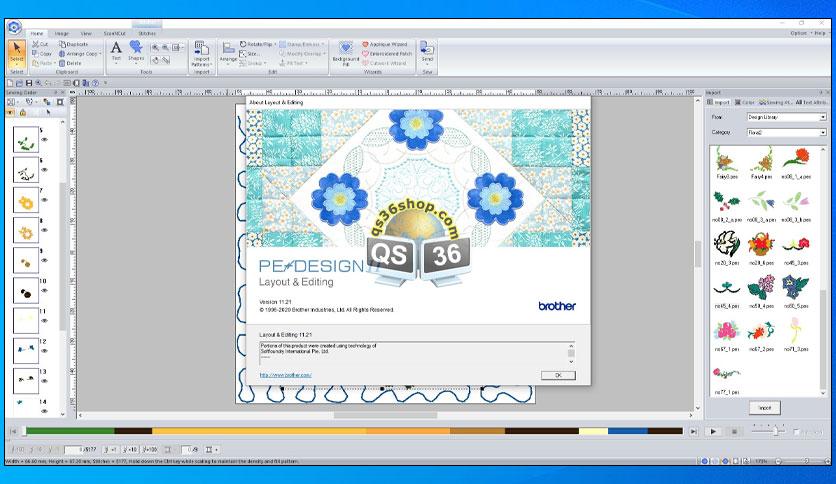Click the Cut command icon
The height and width of the screenshot is (484, 836).
tap(36, 44)
